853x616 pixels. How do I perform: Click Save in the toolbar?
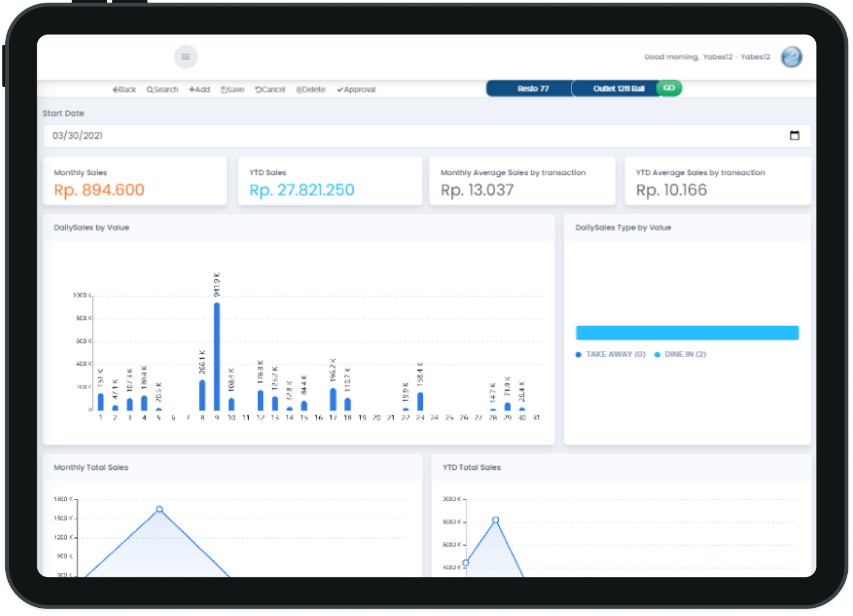coord(232,90)
